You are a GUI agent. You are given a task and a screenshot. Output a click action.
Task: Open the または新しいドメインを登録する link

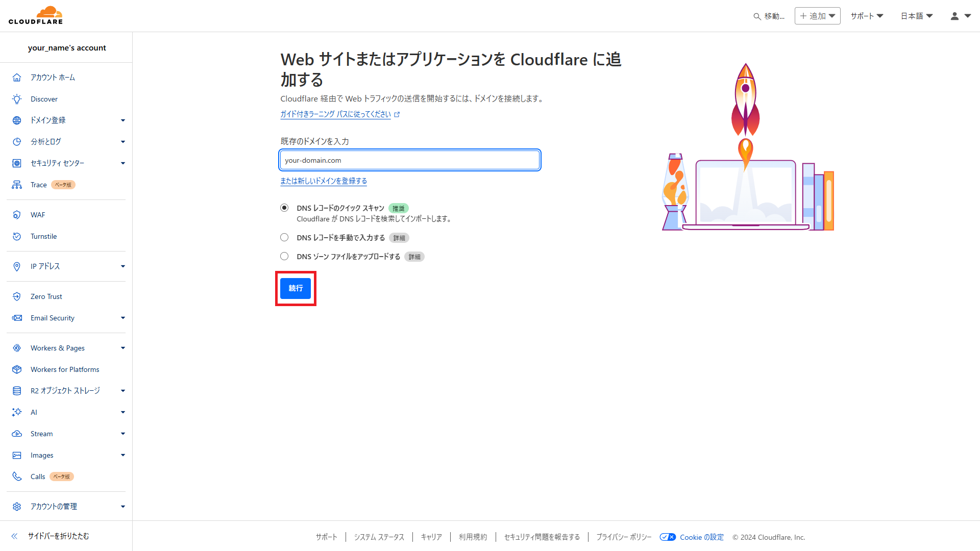[324, 181]
